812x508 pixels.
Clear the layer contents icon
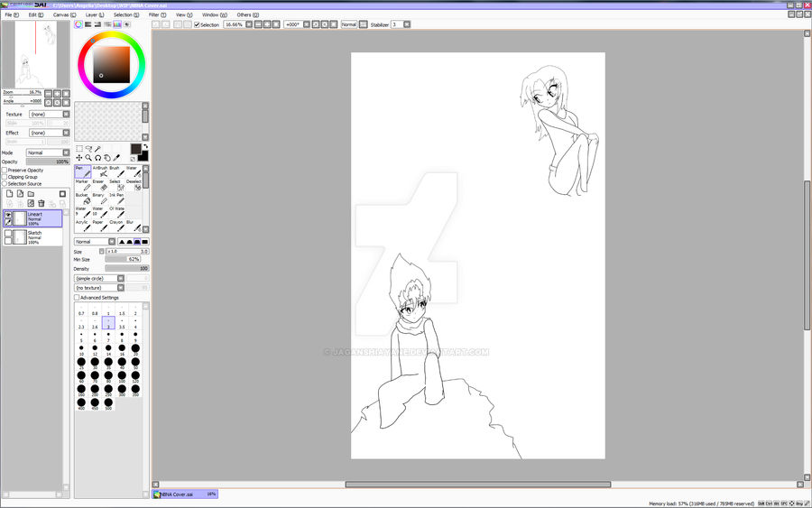point(31,204)
